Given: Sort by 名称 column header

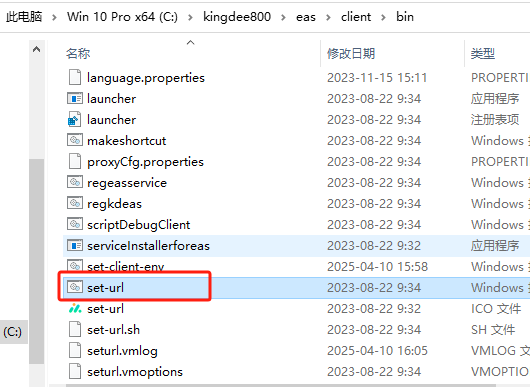Looking at the screenshot, I should point(78,53).
